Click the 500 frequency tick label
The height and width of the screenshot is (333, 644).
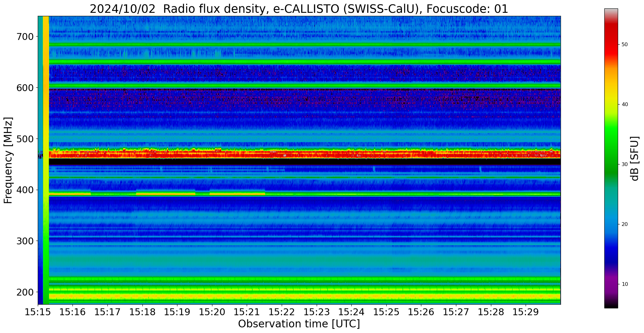pos(24,139)
